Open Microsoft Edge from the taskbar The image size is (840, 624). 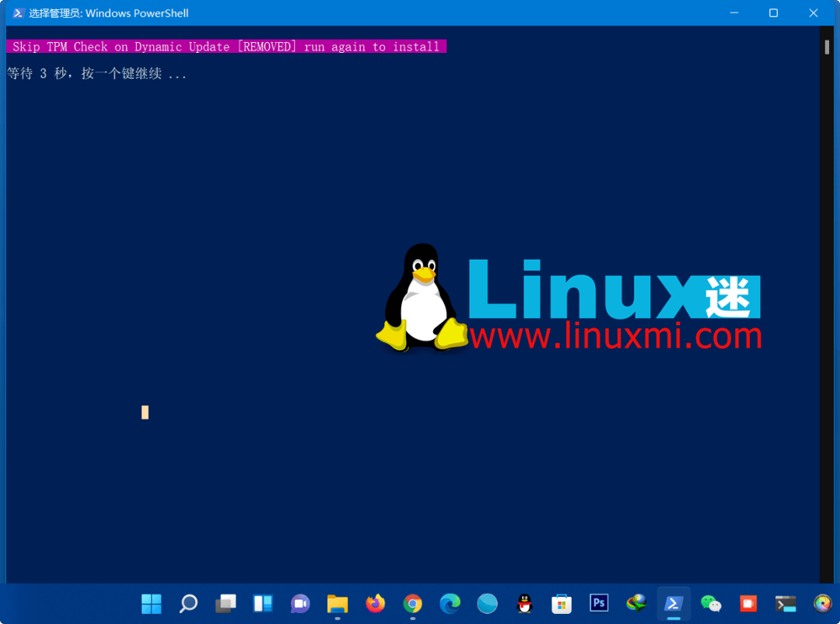coord(450,604)
